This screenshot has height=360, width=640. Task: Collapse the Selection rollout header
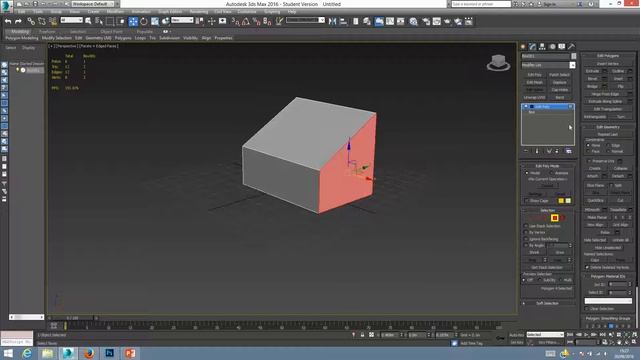coord(547,210)
